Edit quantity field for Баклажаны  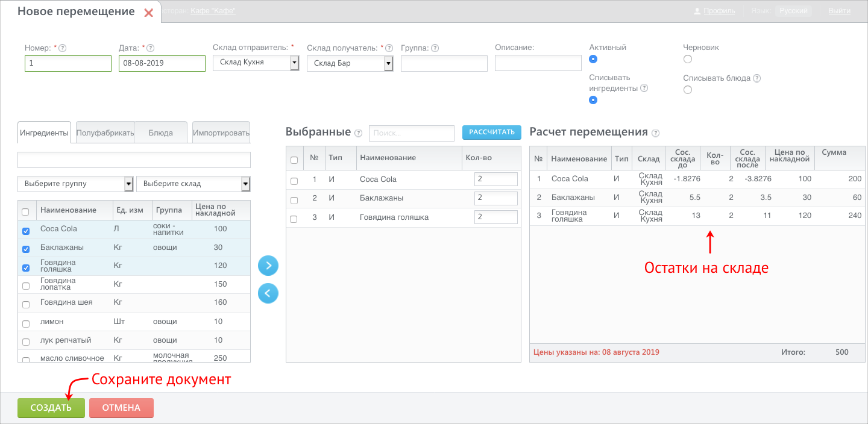pyautogui.click(x=496, y=198)
